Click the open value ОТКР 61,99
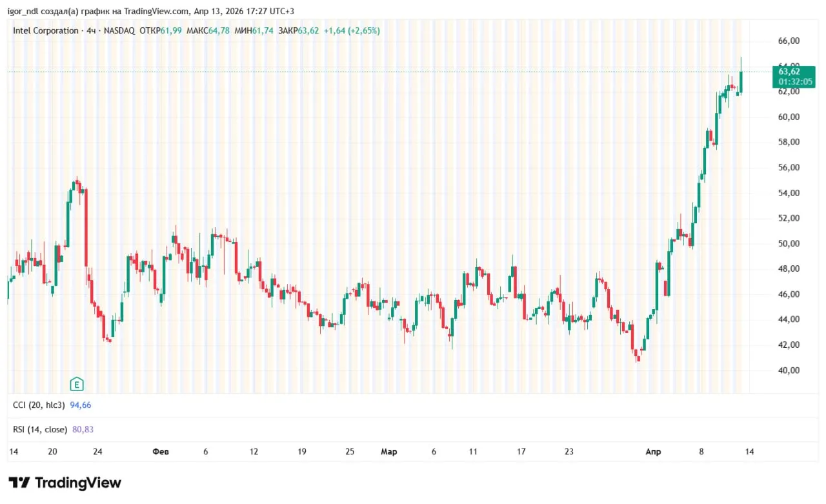The height and width of the screenshot is (504, 826). 162,30
